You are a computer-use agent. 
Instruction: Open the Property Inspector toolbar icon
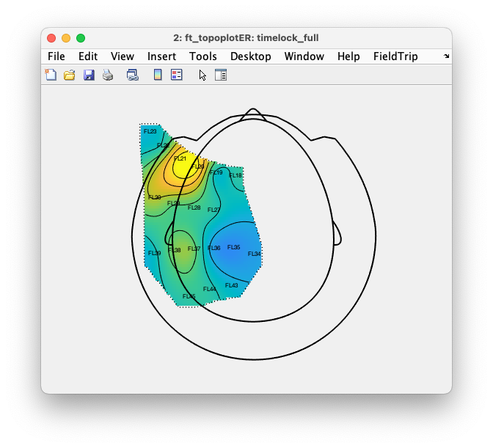(x=221, y=75)
